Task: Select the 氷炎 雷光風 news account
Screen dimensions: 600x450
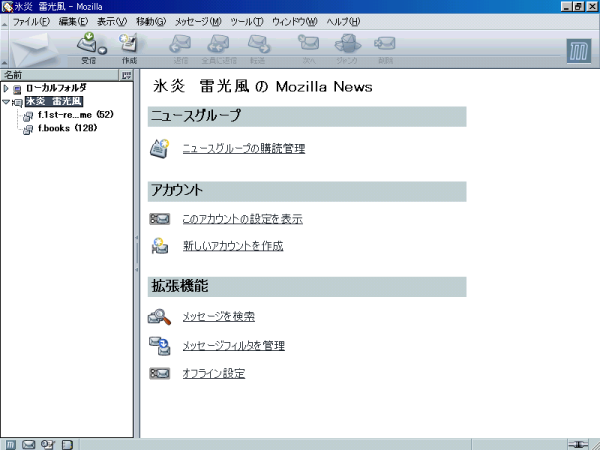Action: 54,101
